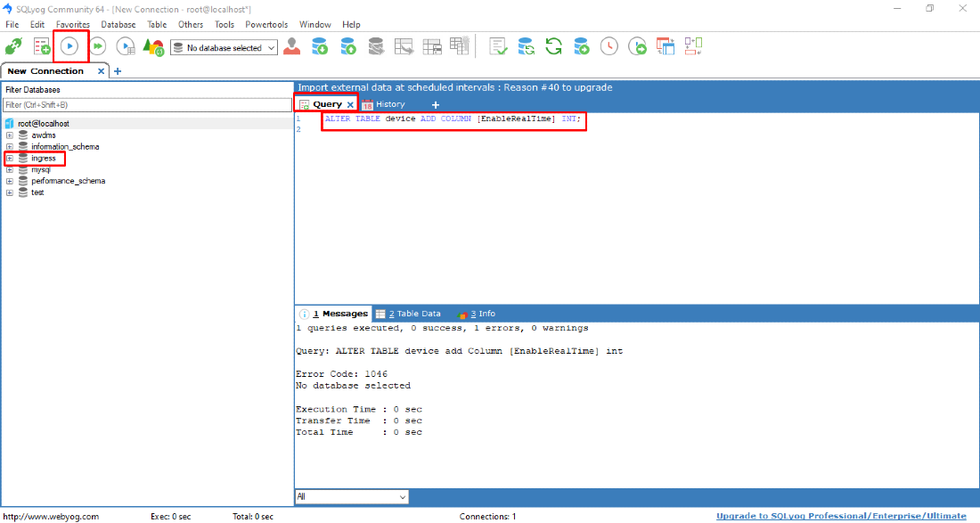This screenshot has height=523, width=980.
Task: Run all queries with double-arrow icon
Action: point(97,46)
